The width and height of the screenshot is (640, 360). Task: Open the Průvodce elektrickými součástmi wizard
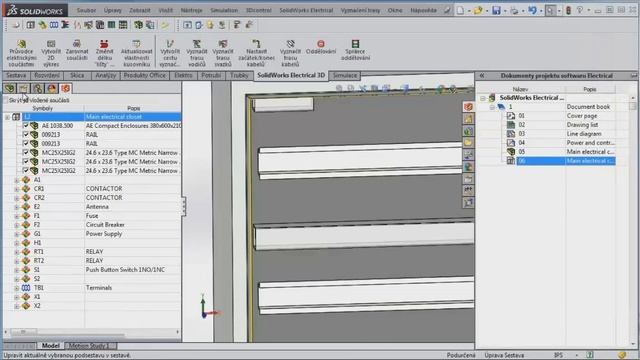[x=21, y=53]
